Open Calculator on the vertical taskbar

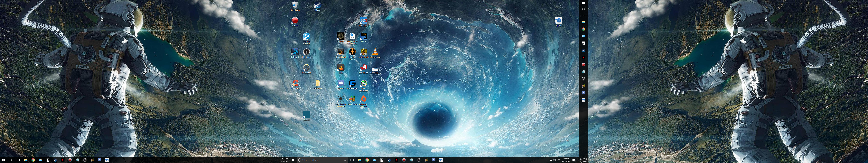pos(583,43)
